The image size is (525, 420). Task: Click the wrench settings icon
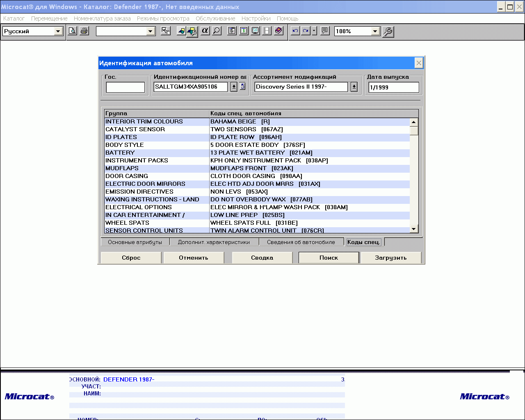388,32
